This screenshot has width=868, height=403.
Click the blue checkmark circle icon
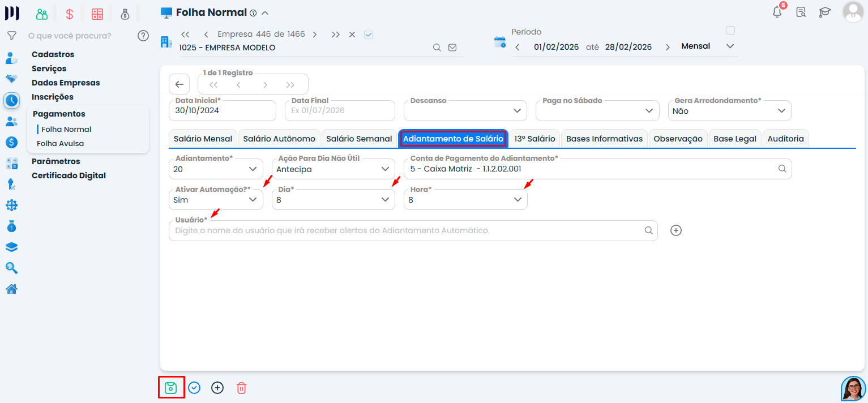click(194, 388)
